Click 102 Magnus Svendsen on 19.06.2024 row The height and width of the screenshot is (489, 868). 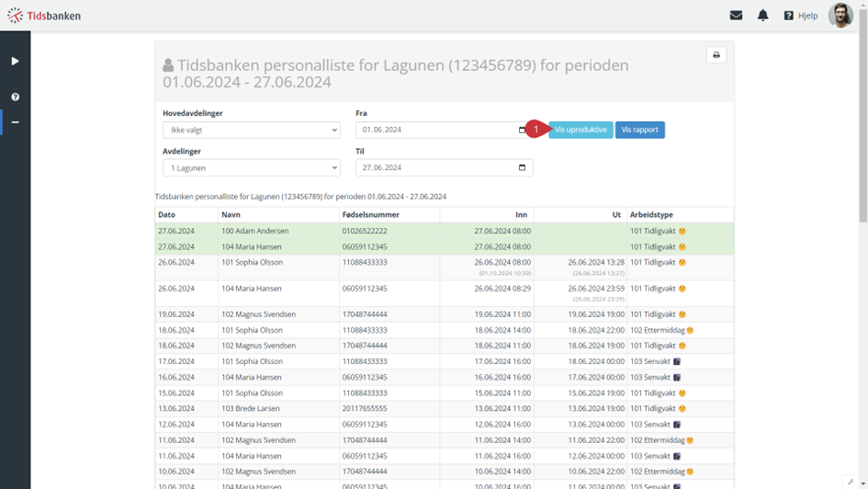[x=258, y=314]
